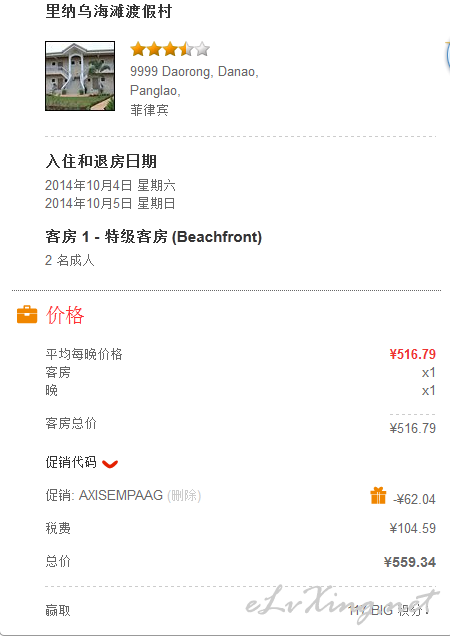Click the orange briefcase price icon
450x637 pixels.
(27, 315)
